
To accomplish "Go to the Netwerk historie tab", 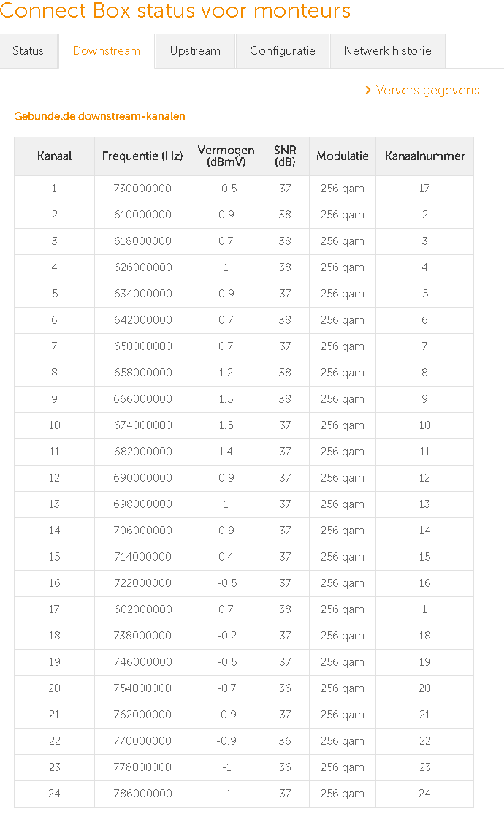I will tap(388, 51).
